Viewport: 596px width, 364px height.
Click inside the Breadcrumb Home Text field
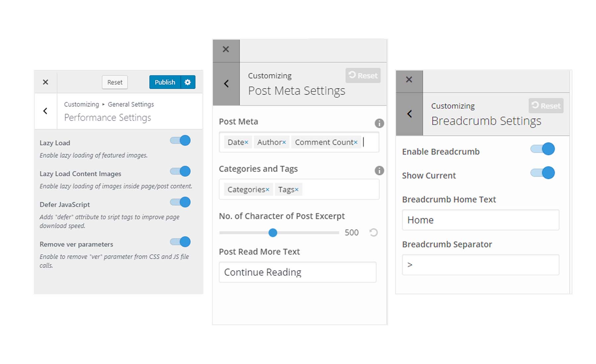point(480,220)
